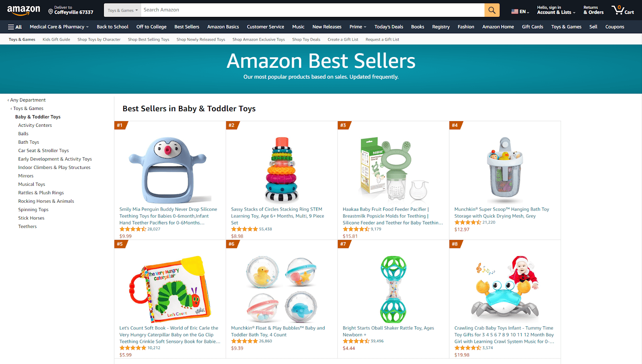This screenshot has width=642, height=364.
Task: Click the Returns & Orders link
Action: (x=593, y=10)
